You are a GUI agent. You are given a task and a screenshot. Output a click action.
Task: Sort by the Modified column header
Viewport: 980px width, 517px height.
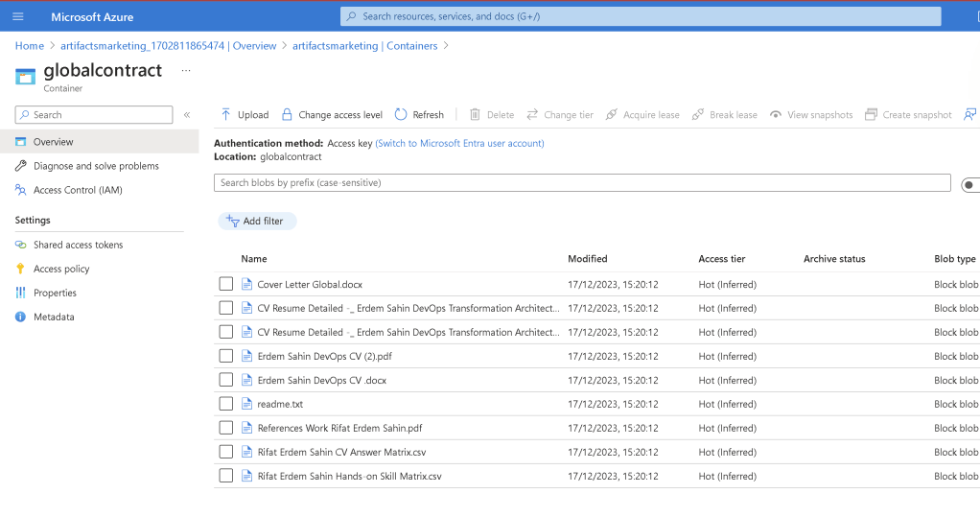[x=588, y=259]
